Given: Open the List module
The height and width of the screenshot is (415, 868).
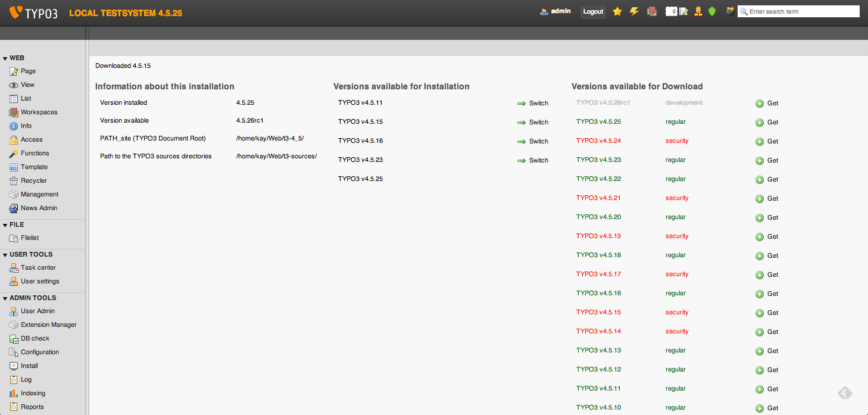Looking at the screenshot, I should click(20, 99).
